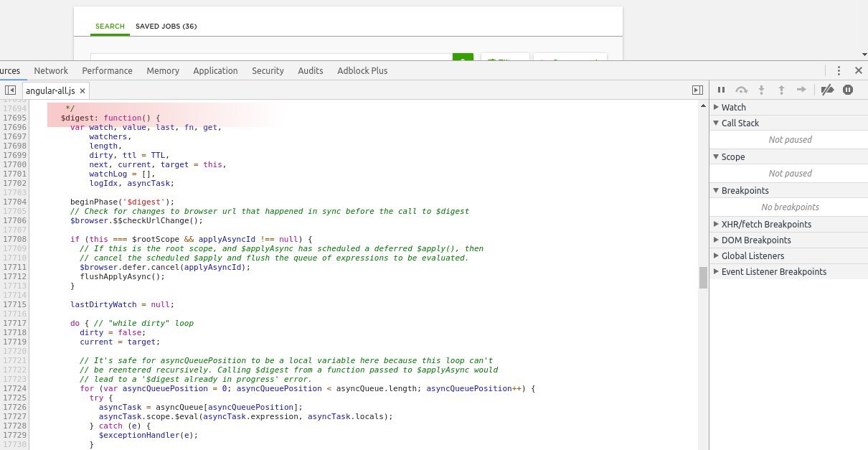Image resolution: width=868 pixels, height=450 pixels.
Task: Expand Global Listeners section
Action: (788, 256)
